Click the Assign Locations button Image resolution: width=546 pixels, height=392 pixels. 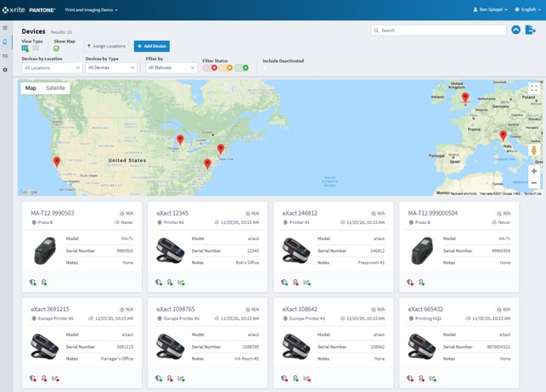pos(107,46)
